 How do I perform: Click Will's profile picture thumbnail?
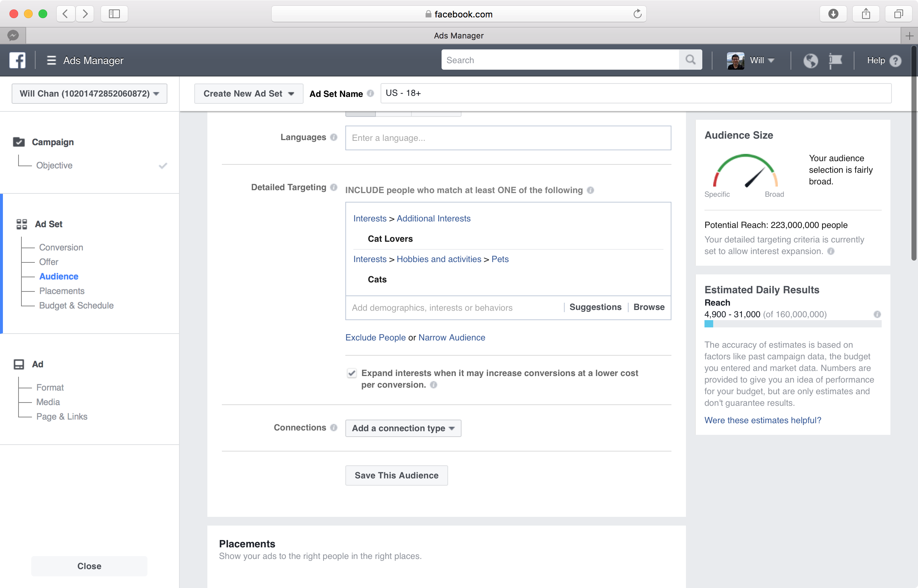[735, 60]
